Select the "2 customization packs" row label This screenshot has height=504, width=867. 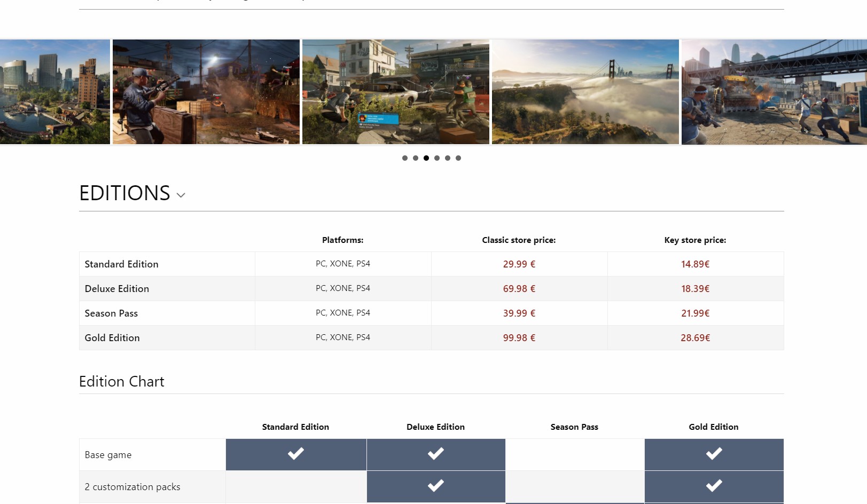[132, 487]
